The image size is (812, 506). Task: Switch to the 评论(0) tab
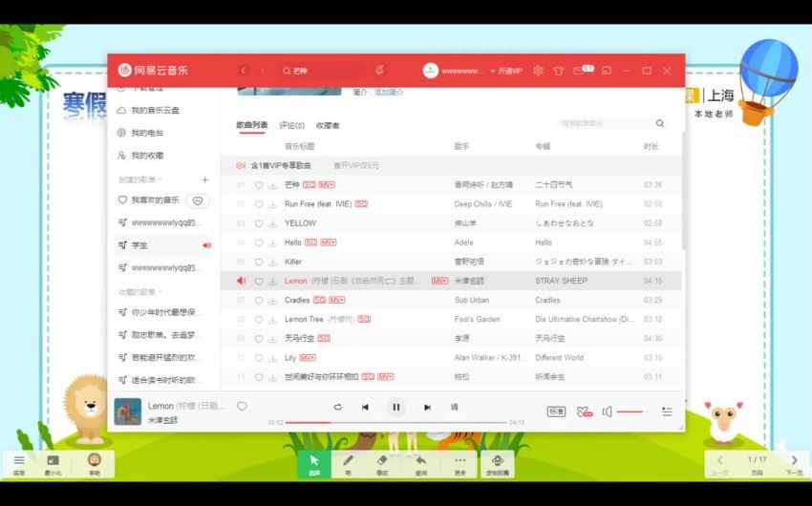tap(291, 125)
